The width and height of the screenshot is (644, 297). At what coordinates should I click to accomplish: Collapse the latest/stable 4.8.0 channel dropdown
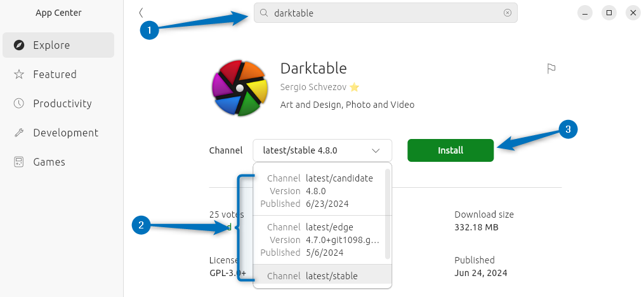point(322,150)
